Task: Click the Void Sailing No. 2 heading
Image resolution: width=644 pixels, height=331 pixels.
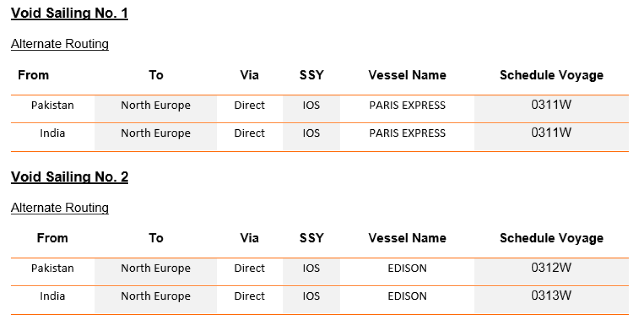Action: (69, 177)
